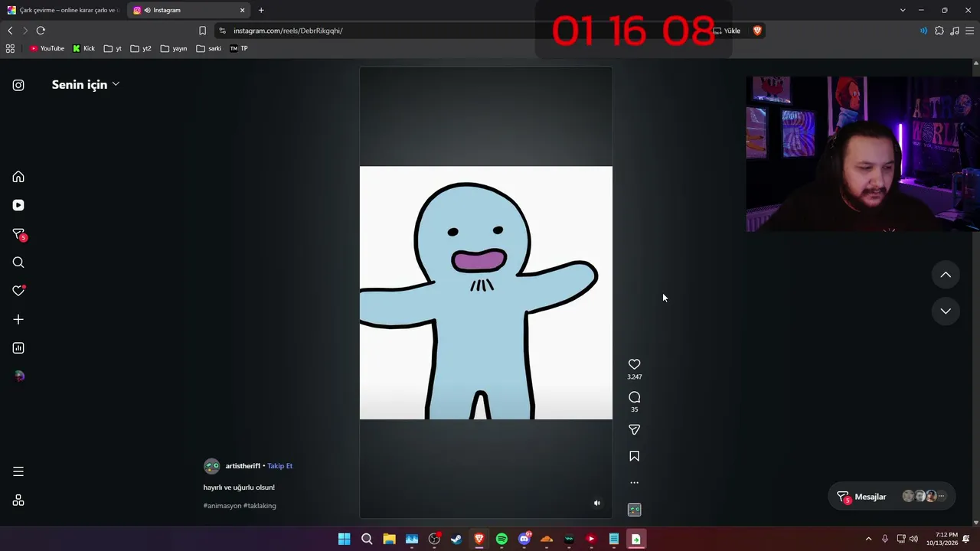This screenshot has height=551, width=980.
Task: Expand the yayın bookmarks folder
Action: click(x=174, y=48)
